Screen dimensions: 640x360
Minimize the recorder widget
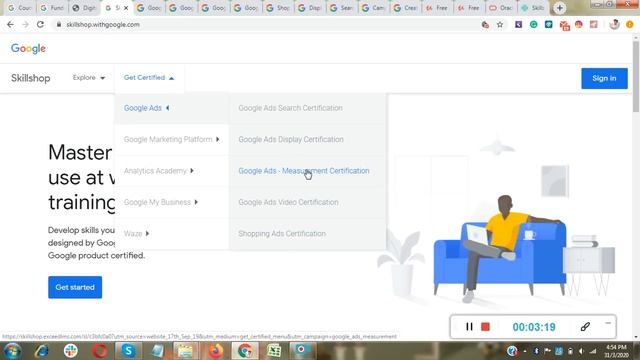(608, 323)
